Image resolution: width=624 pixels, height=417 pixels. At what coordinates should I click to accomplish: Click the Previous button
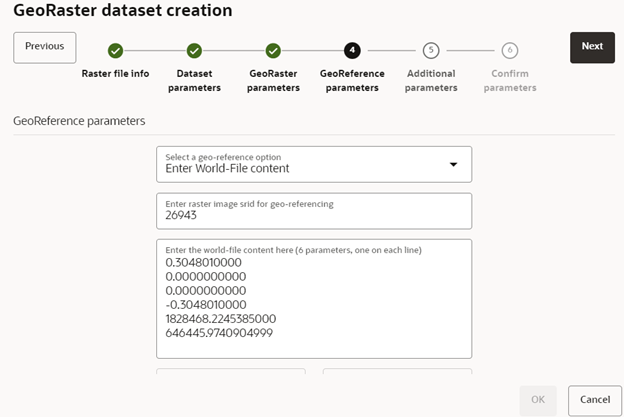(45, 48)
